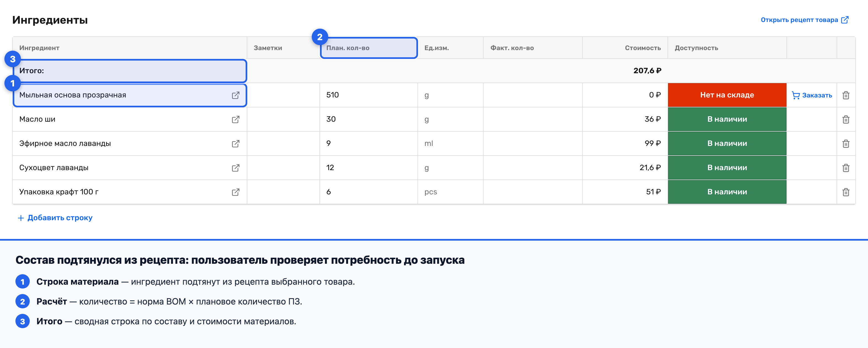This screenshot has height=348, width=868.
Task: Click the cost value 51 ₽
Action: (653, 192)
